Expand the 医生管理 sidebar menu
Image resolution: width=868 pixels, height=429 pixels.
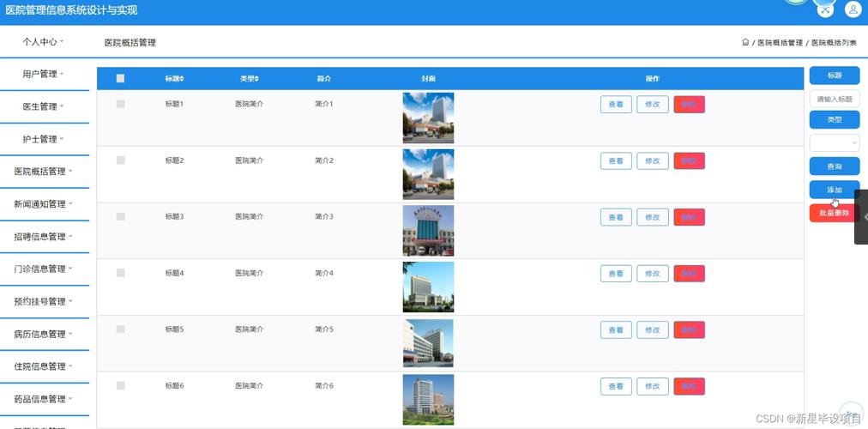pyautogui.click(x=43, y=106)
